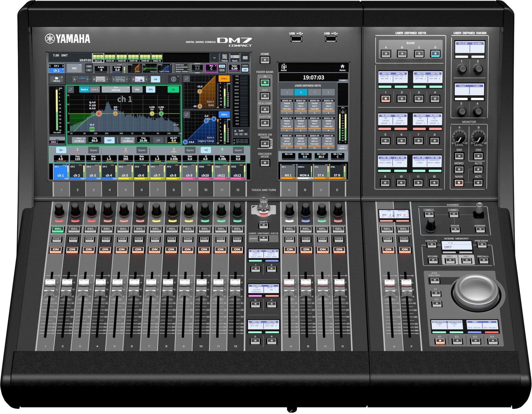Open the EQ Type PRECISE dropdown
The image size is (532, 414).
click(x=116, y=89)
